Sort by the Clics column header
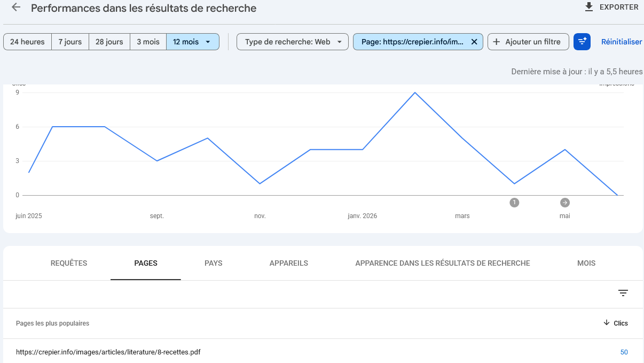This screenshot has height=363, width=644. [616, 323]
